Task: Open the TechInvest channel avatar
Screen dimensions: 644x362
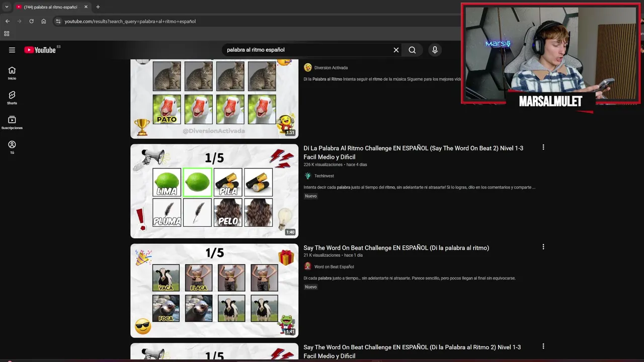Action: 307,176
